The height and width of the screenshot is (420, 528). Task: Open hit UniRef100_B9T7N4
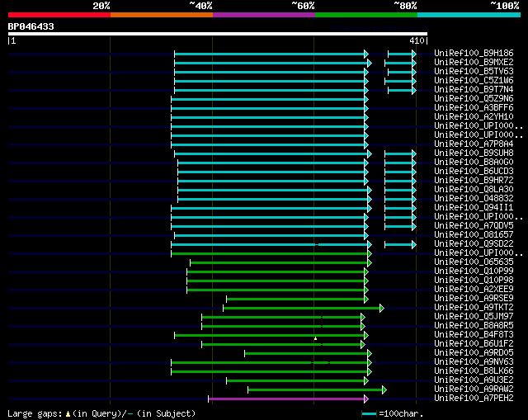pyautogui.click(x=474, y=90)
